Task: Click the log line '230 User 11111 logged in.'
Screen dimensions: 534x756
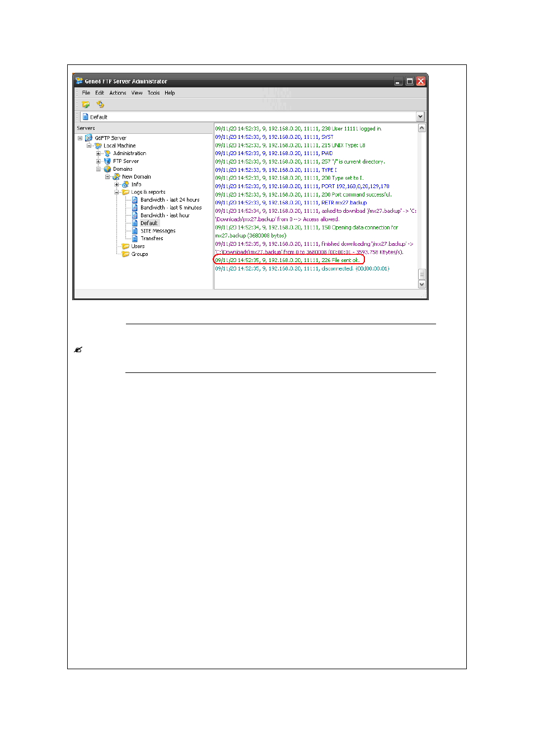Action: coord(298,129)
